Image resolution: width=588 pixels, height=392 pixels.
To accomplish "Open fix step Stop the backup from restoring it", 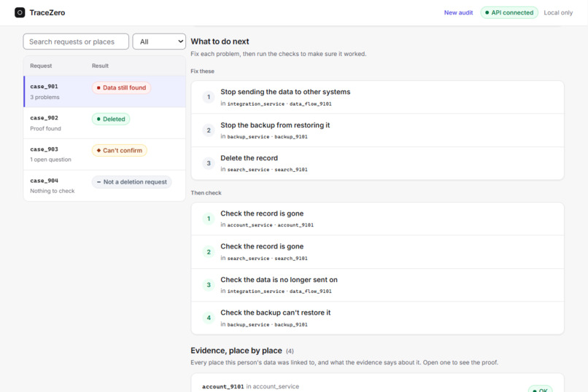I will click(x=377, y=130).
